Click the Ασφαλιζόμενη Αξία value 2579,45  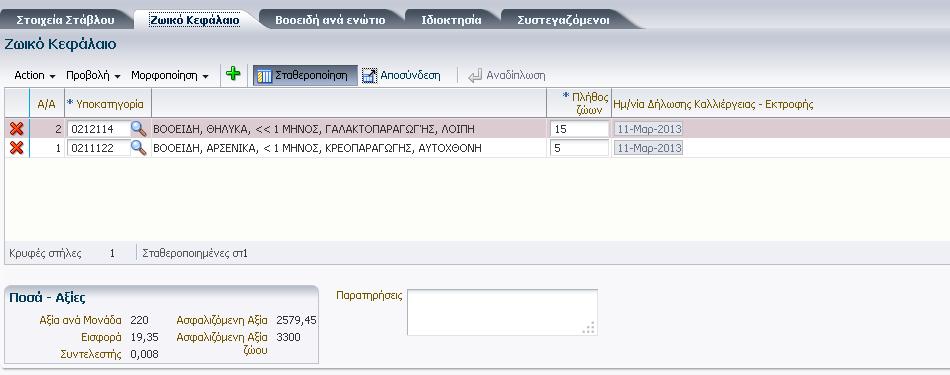click(x=296, y=320)
